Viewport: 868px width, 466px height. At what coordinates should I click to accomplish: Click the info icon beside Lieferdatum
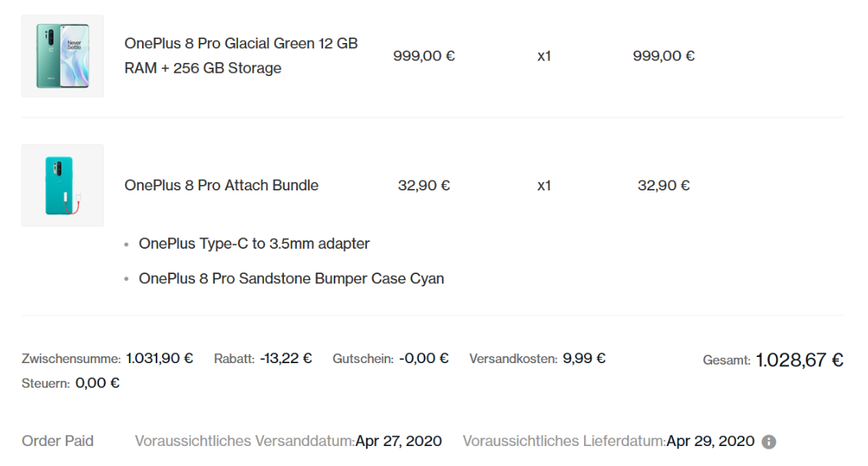(x=768, y=441)
